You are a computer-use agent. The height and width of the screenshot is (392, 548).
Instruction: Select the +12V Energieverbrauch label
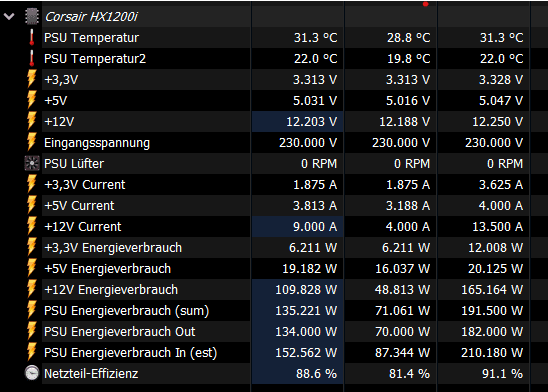[111, 290]
